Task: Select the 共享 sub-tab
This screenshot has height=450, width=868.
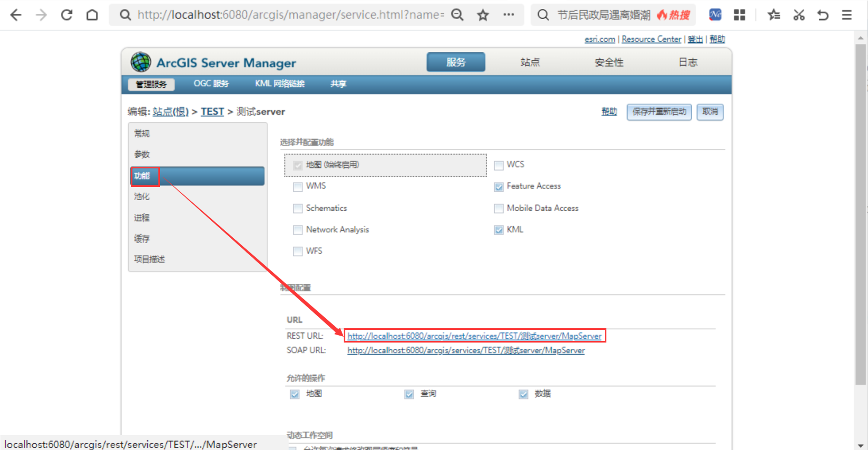Action: 338,84
